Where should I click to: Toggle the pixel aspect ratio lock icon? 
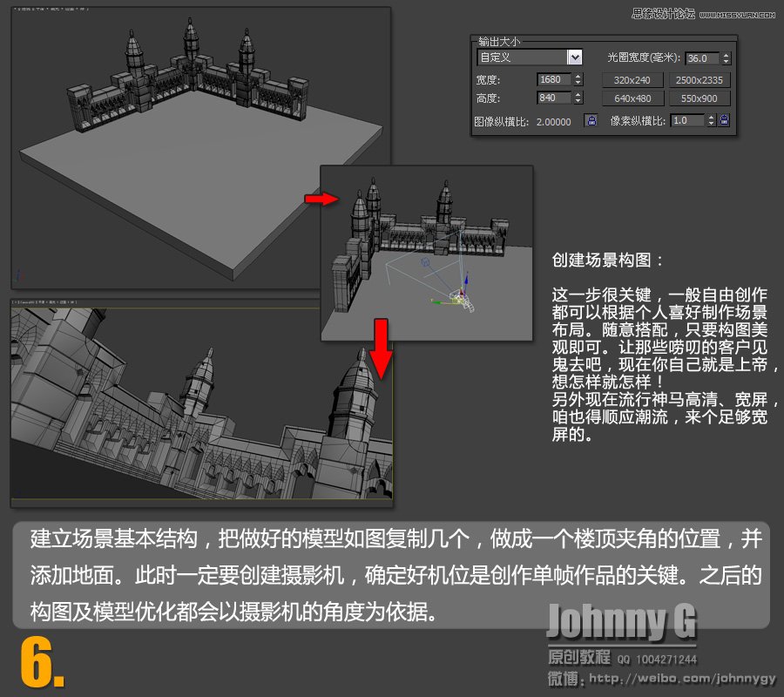coord(723,121)
